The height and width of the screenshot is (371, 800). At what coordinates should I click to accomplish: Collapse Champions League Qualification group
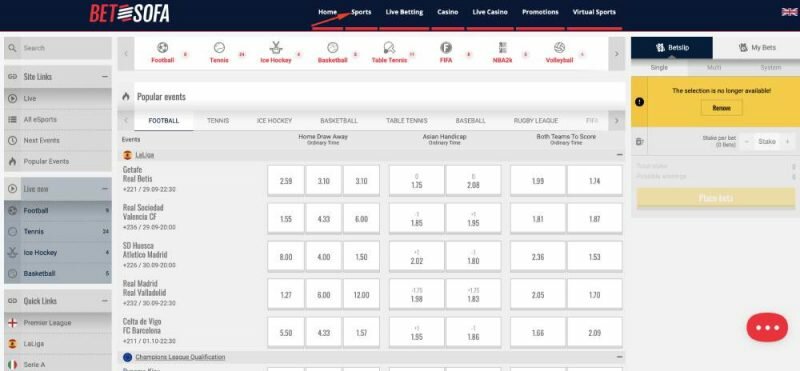pyautogui.click(x=619, y=357)
